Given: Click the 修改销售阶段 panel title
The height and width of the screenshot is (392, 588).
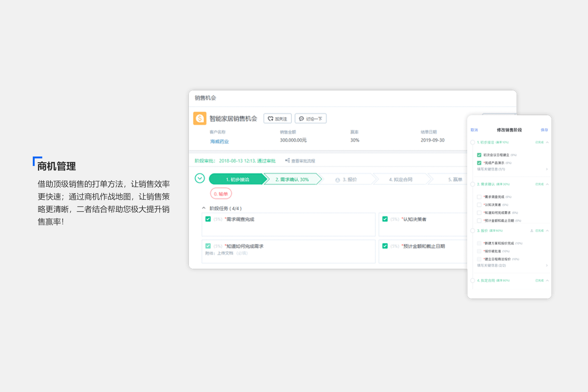Looking at the screenshot, I should tap(509, 130).
